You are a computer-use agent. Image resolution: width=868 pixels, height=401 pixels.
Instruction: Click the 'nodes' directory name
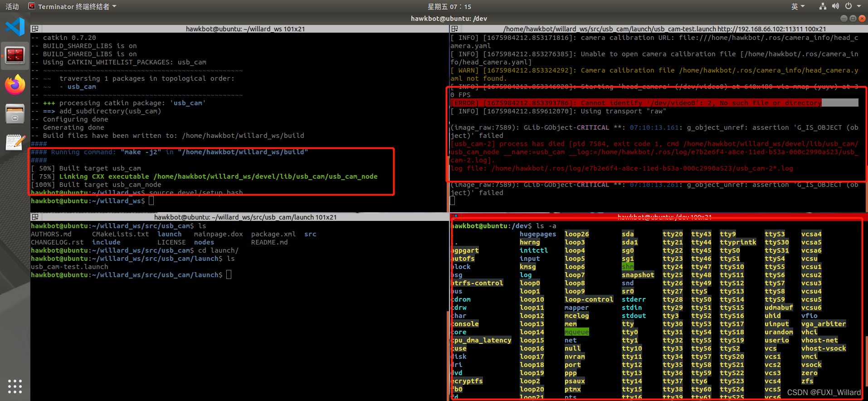(204, 242)
